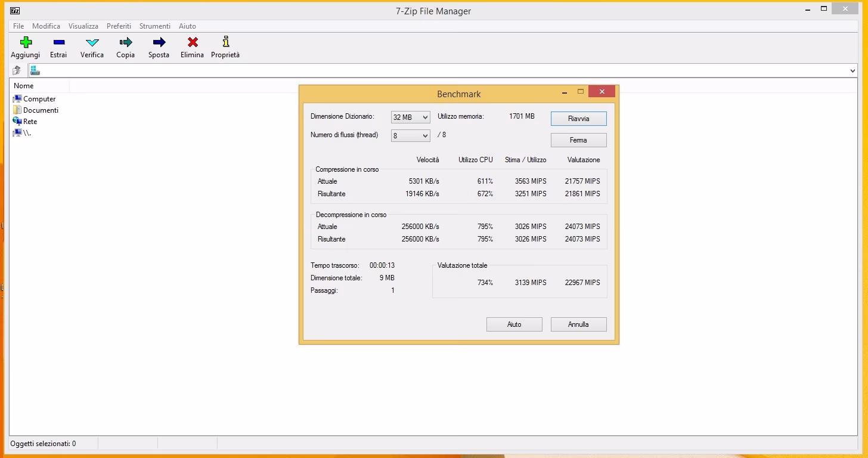The height and width of the screenshot is (458, 868).
Task: Click the 5301 KB/s compression speed value
Action: pos(424,181)
